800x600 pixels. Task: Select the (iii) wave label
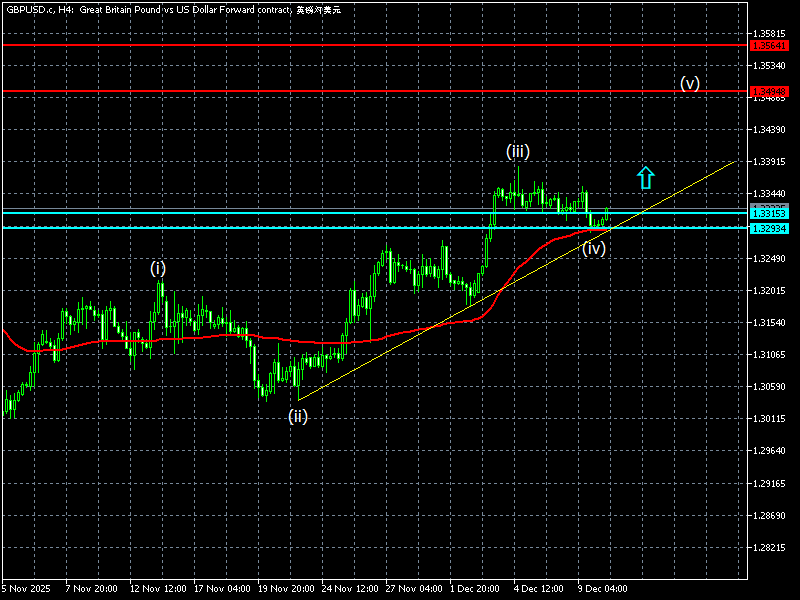pos(518,152)
